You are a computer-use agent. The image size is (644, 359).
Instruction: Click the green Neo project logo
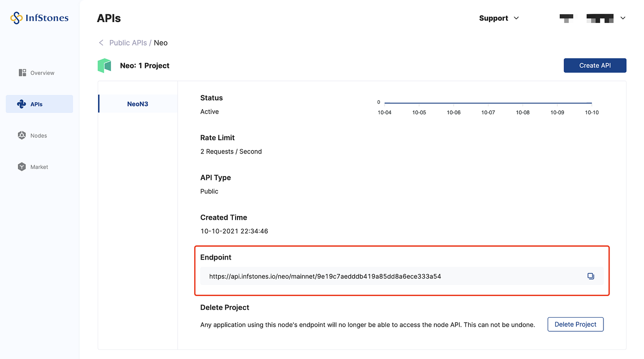(x=104, y=65)
